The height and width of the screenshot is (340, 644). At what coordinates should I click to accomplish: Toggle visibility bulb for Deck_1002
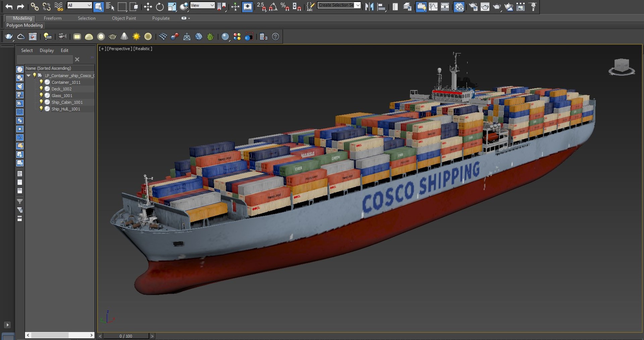point(41,89)
